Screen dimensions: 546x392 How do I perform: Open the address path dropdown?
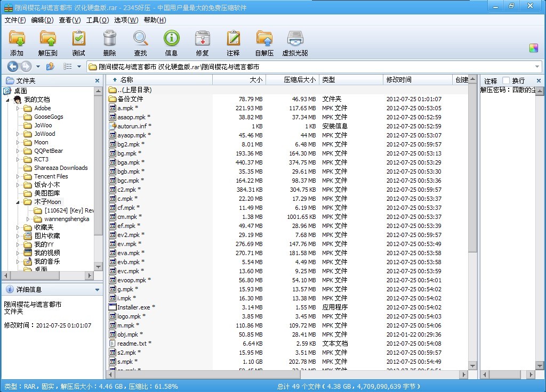pos(537,67)
